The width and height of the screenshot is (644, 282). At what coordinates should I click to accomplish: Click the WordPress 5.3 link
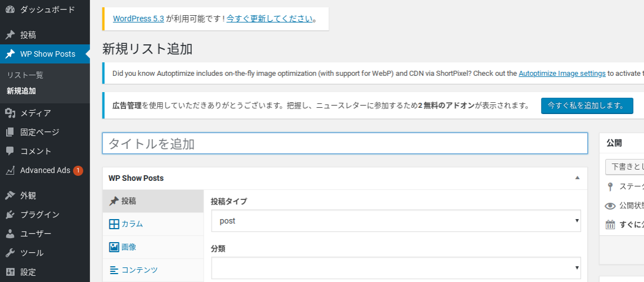point(138,19)
